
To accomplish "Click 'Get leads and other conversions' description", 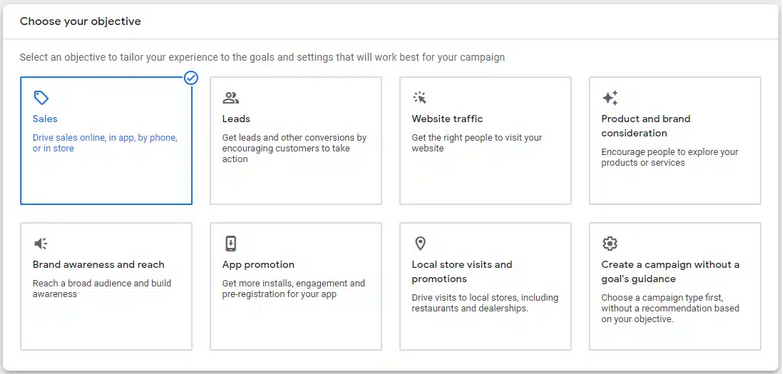I will pyautogui.click(x=294, y=148).
